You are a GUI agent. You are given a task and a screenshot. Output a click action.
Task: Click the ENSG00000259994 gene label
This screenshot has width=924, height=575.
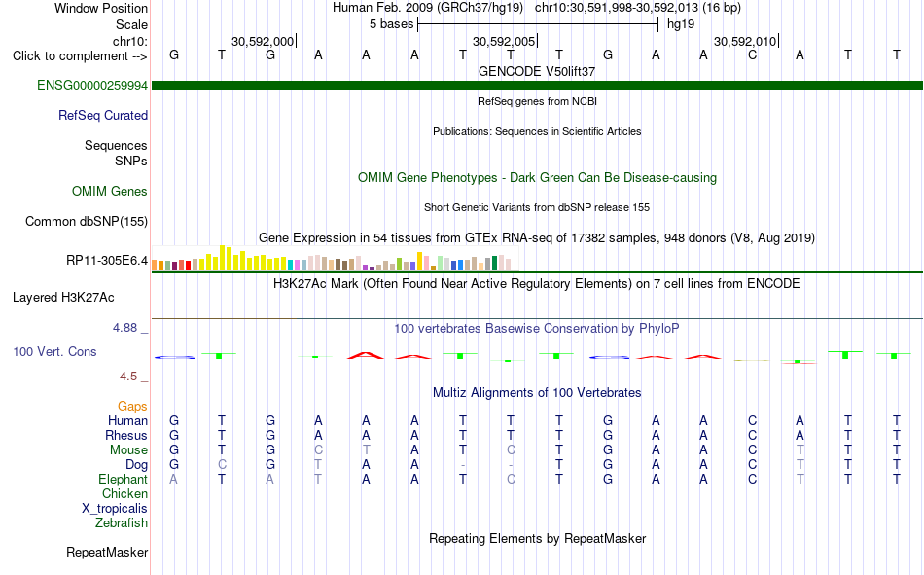(92, 85)
